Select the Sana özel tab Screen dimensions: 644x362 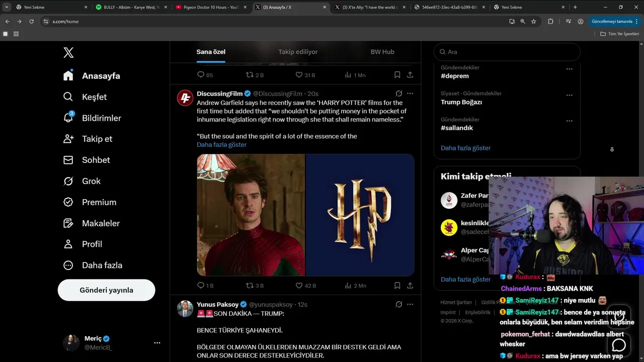[211, 52]
